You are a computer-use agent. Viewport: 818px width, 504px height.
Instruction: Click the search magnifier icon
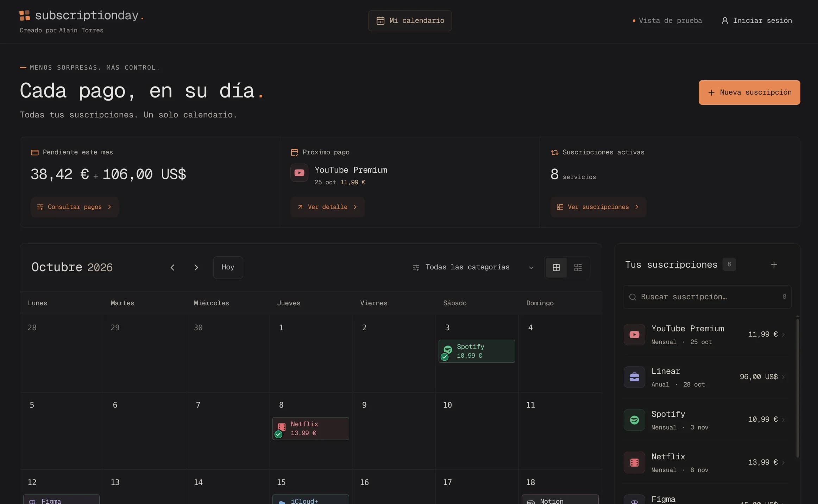click(x=633, y=297)
